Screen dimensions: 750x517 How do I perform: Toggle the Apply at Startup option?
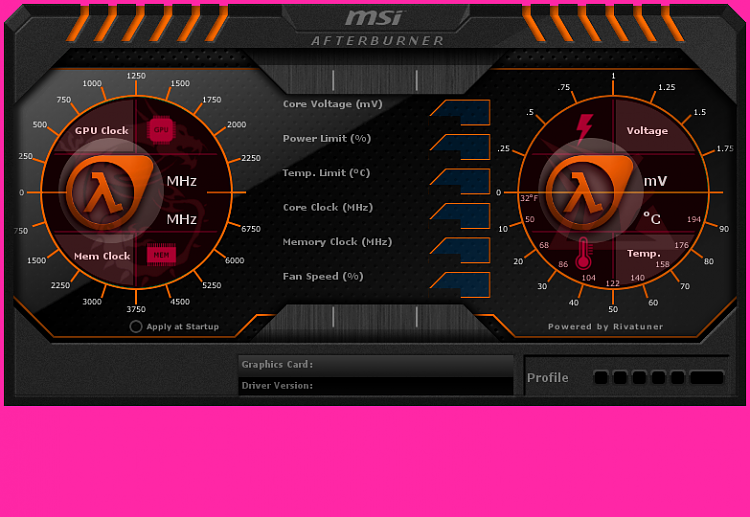click(x=136, y=327)
